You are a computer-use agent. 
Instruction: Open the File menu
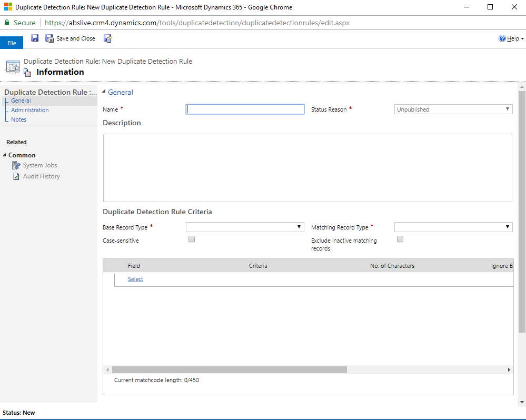(x=12, y=43)
